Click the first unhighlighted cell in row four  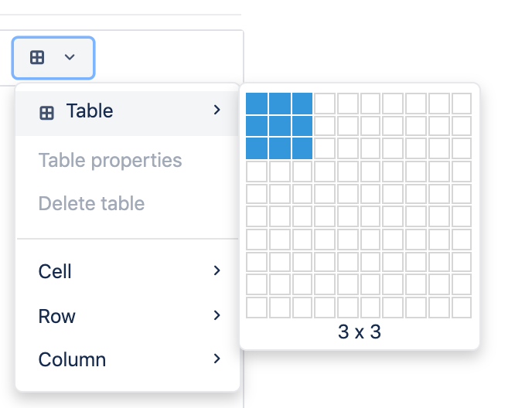tap(257, 172)
